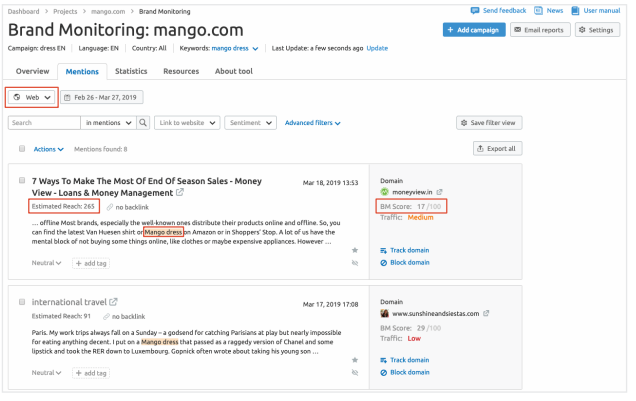Click 'Estimated Reach: 265' text
Screen dimensions: 636x401
(x=63, y=206)
